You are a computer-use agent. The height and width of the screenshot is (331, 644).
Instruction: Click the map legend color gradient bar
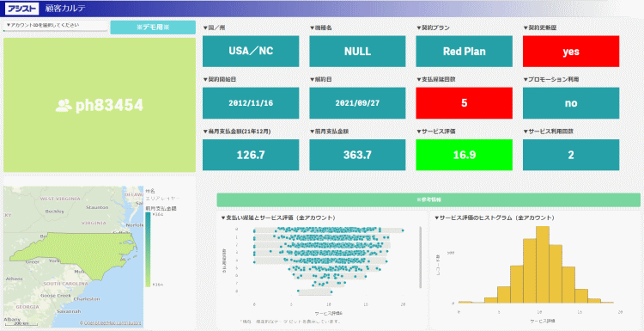click(148, 249)
